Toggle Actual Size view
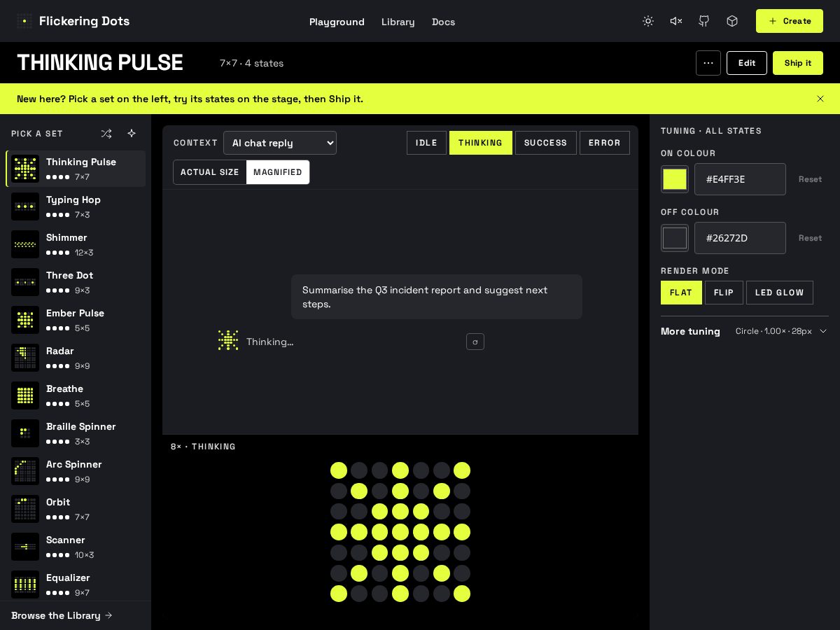 (x=210, y=172)
